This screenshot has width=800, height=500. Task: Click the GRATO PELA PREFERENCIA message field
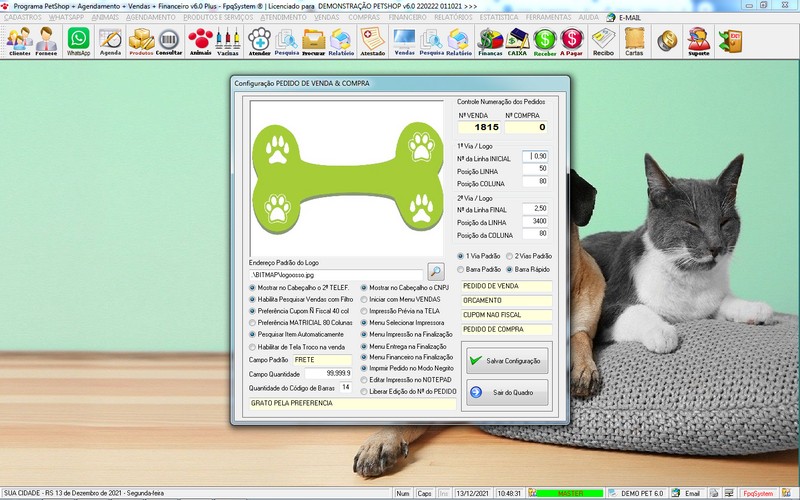pos(353,404)
